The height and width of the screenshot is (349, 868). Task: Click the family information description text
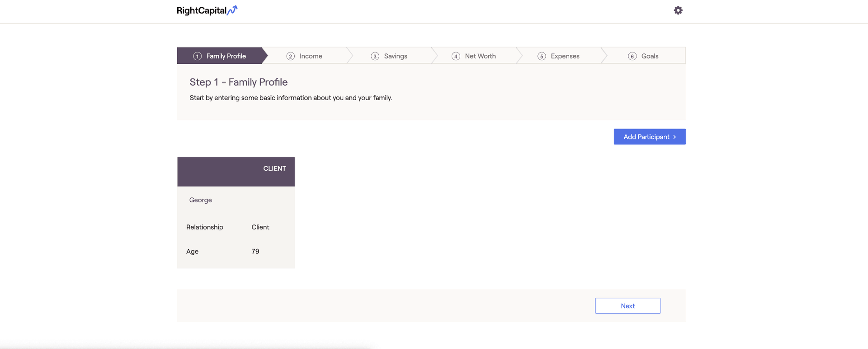[290, 98]
